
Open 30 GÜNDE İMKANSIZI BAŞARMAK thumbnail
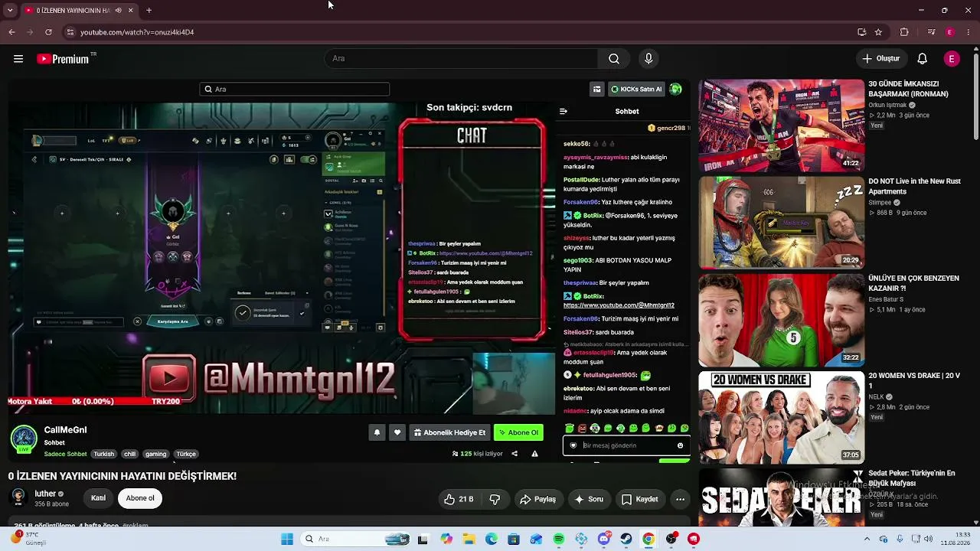(x=781, y=126)
